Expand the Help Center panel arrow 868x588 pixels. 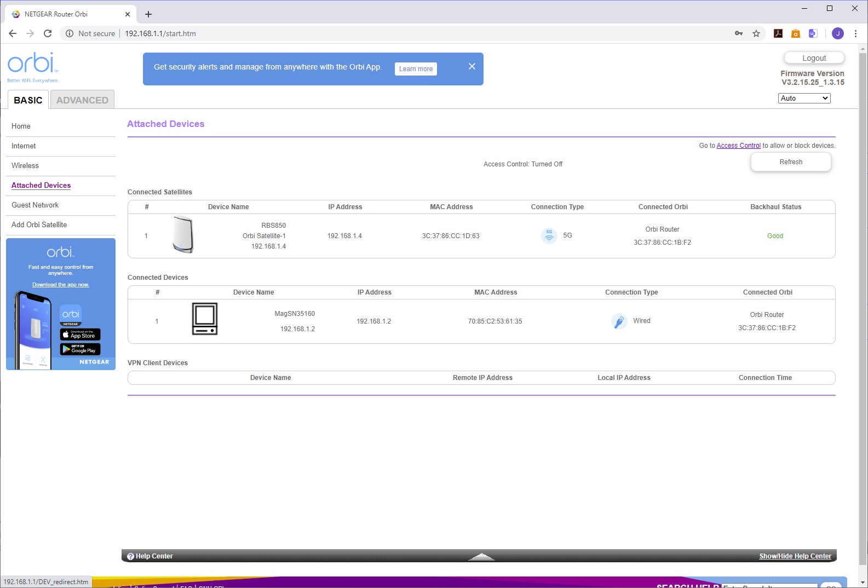[482, 557]
